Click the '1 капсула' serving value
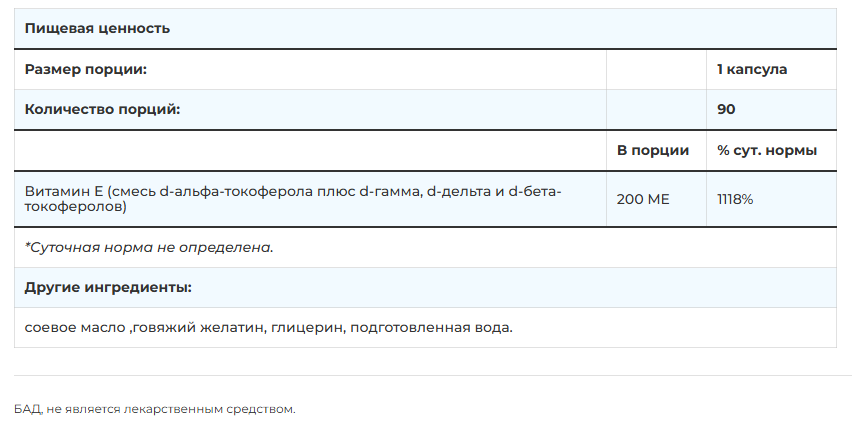 [752, 69]
